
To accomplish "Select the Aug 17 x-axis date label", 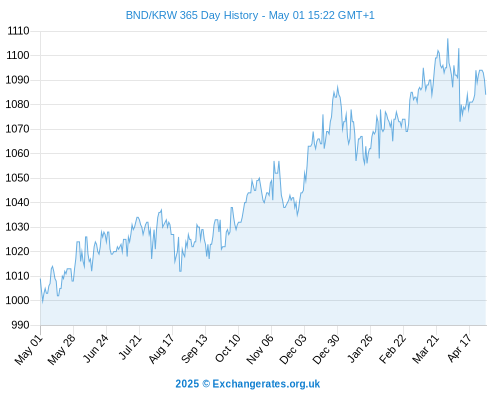I will point(162,349).
